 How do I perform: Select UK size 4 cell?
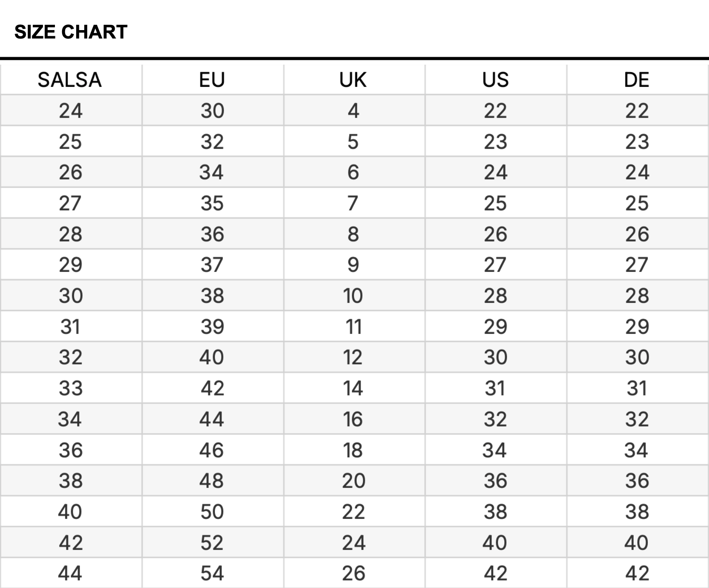tap(353, 111)
